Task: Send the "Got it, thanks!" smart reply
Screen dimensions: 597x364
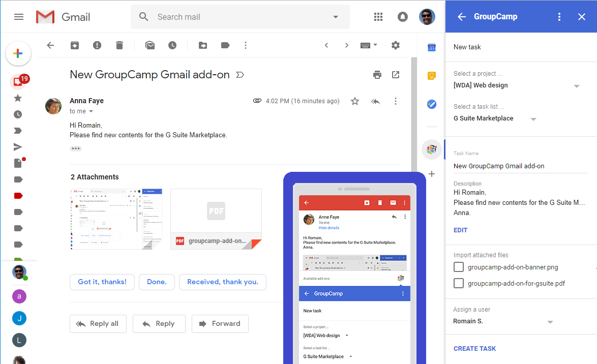Action: (x=102, y=282)
